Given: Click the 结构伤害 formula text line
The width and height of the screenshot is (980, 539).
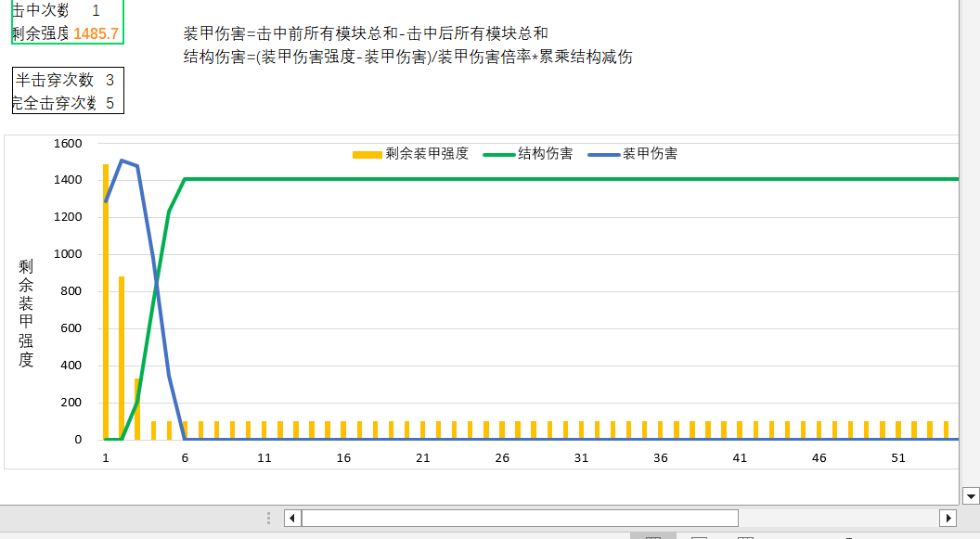Looking at the screenshot, I should click(x=408, y=57).
